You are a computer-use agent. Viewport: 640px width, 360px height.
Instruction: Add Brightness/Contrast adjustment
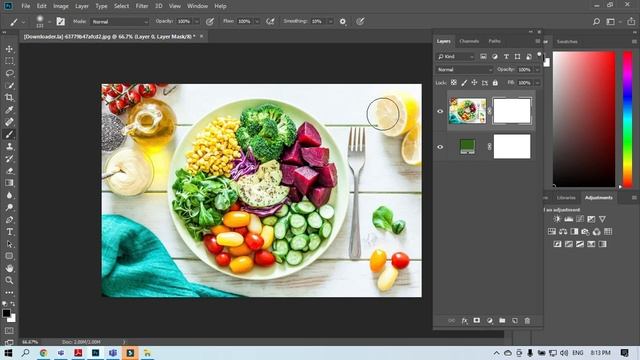coord(557,219)
